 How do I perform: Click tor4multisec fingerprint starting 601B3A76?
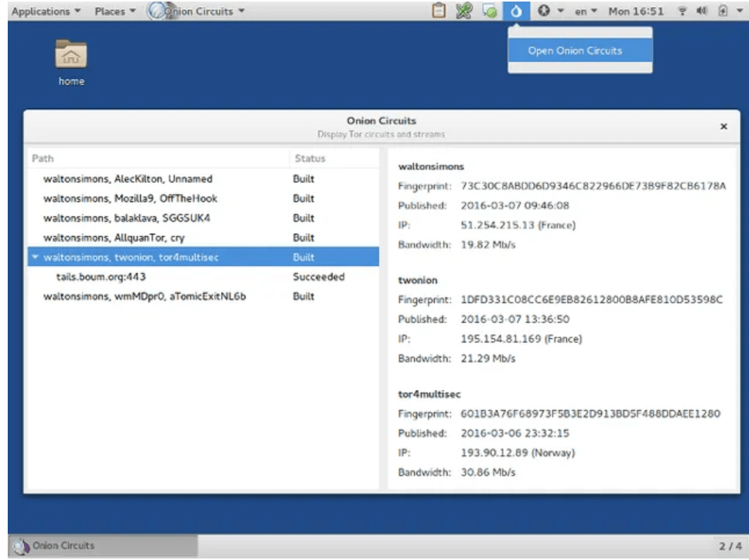tap(590, 414)
